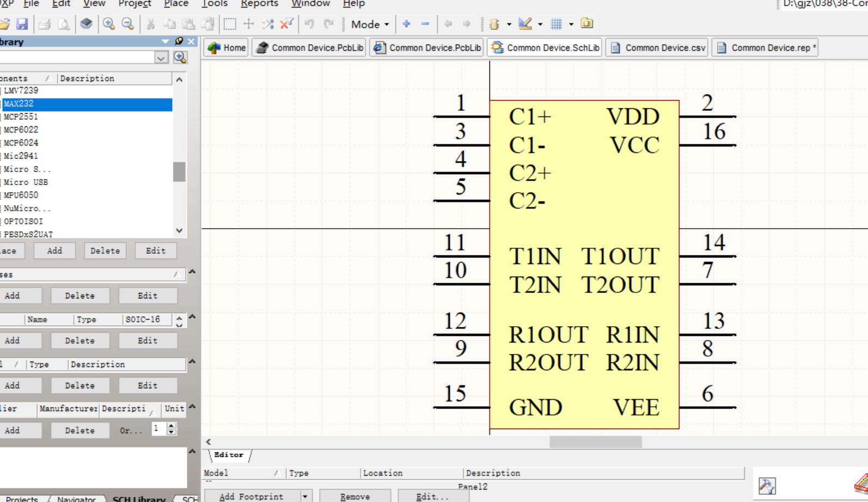Click the IEEE symbols component icon

[494, 24]
